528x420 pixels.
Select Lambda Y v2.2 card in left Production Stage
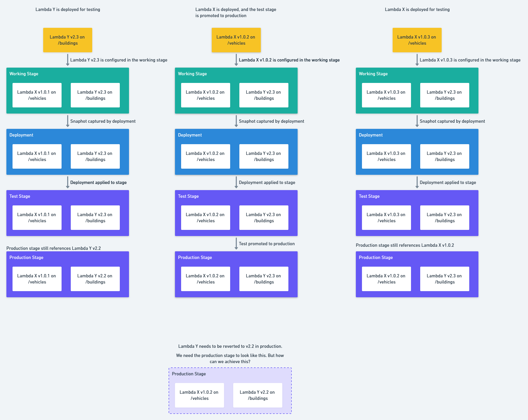coord(95,279)
